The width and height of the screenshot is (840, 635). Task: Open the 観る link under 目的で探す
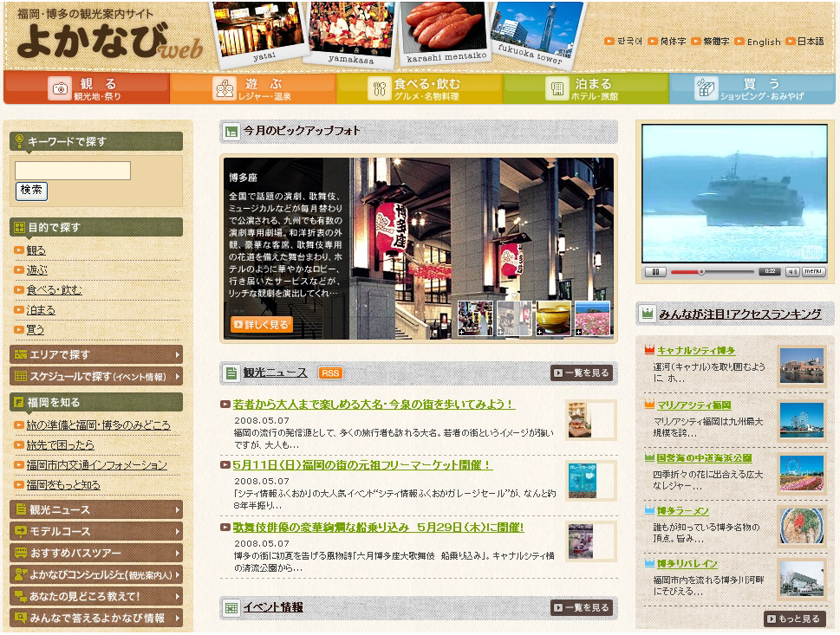coord(36,250)
